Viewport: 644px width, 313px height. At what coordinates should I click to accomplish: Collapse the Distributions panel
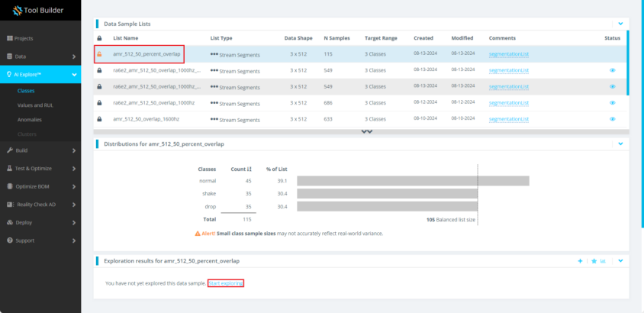coord(620,144)
